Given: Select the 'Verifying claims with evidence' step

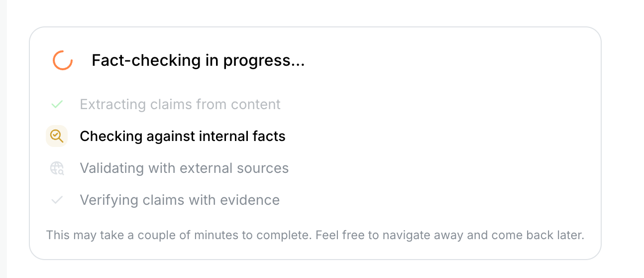Looking at the screenshot, I should pos(180,200).
